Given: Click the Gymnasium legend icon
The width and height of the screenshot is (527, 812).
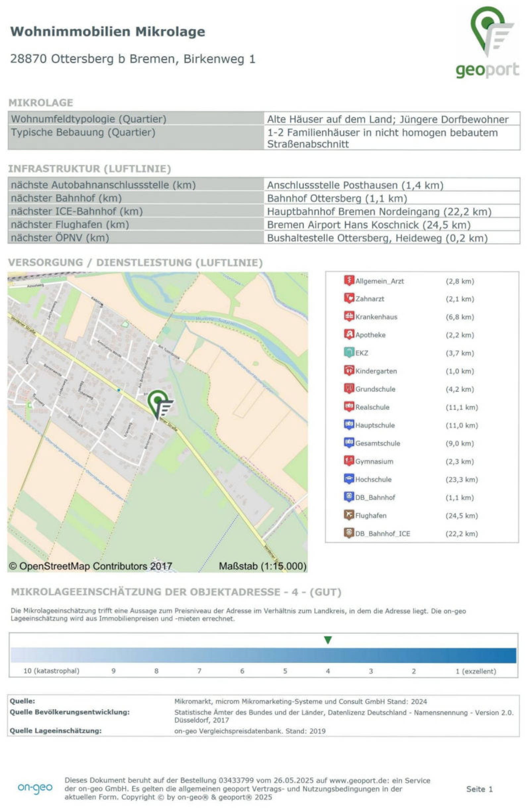Looking at the screenshot, I should pos(348,461).
